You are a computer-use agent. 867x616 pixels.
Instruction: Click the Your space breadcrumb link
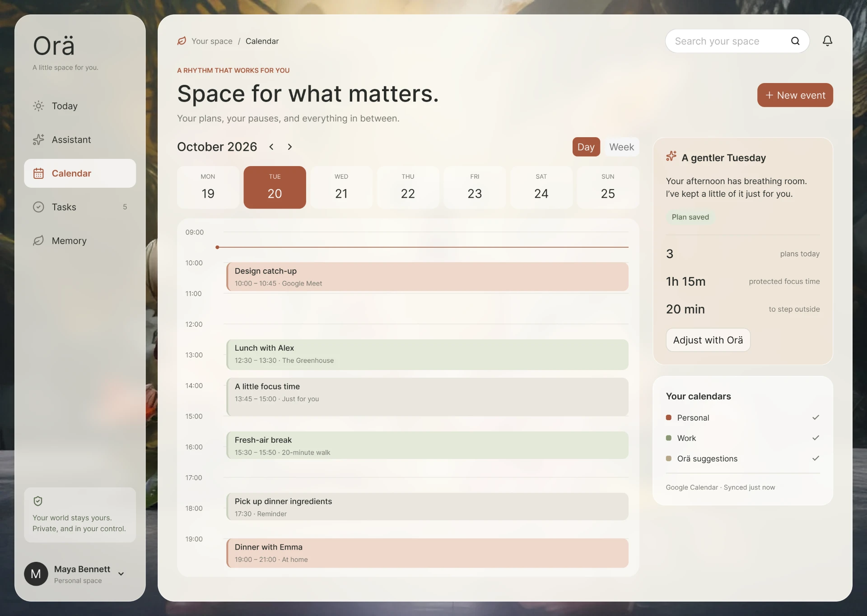point(212,41)
